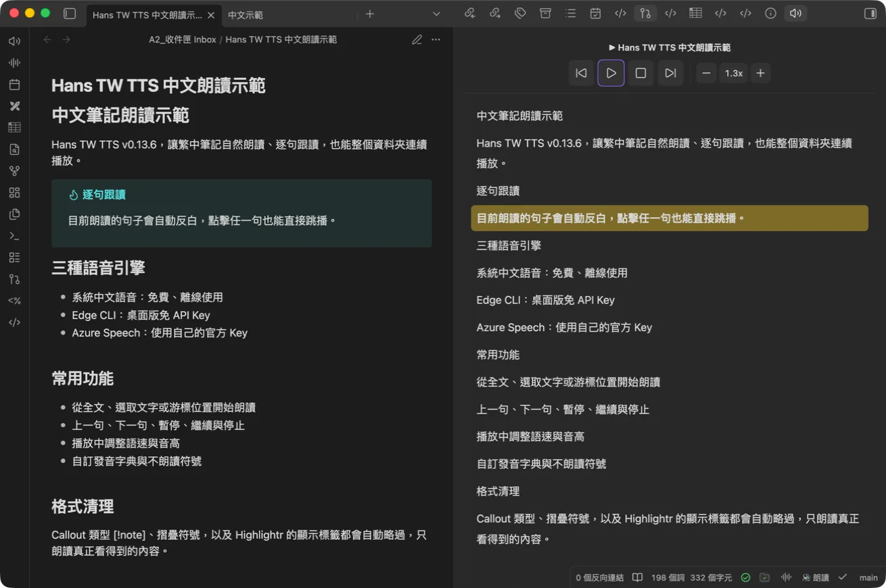Stop the TTS playback

click(x=640, y=73)
